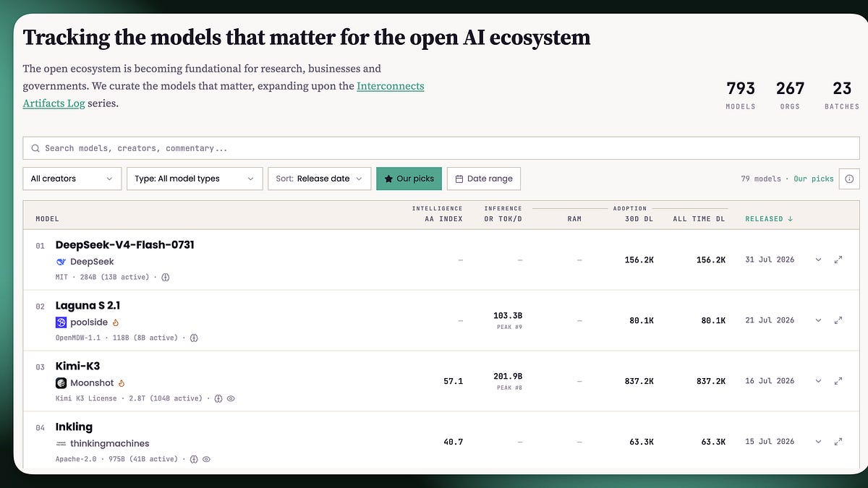The width and height of the screenshot is (868, 488).
Task: Expand the DeepSeek-V4-Flash-0731 row chevron
Action: (x=818, y=260)
